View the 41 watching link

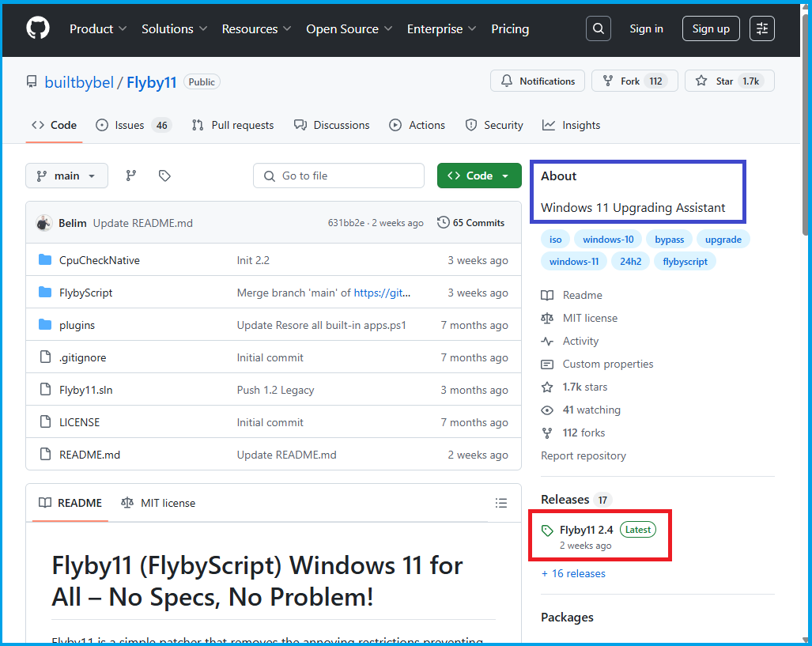tap(580, 410)
